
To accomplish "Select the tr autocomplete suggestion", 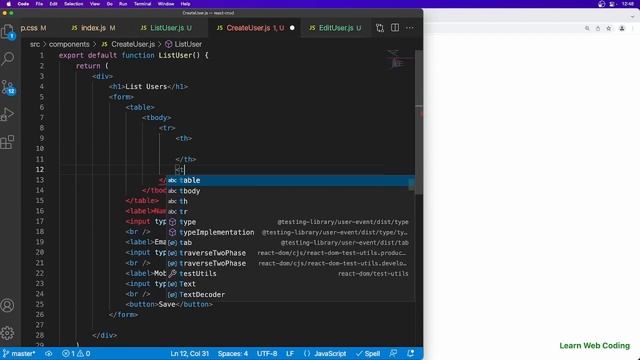I will [x=290, y=211].
